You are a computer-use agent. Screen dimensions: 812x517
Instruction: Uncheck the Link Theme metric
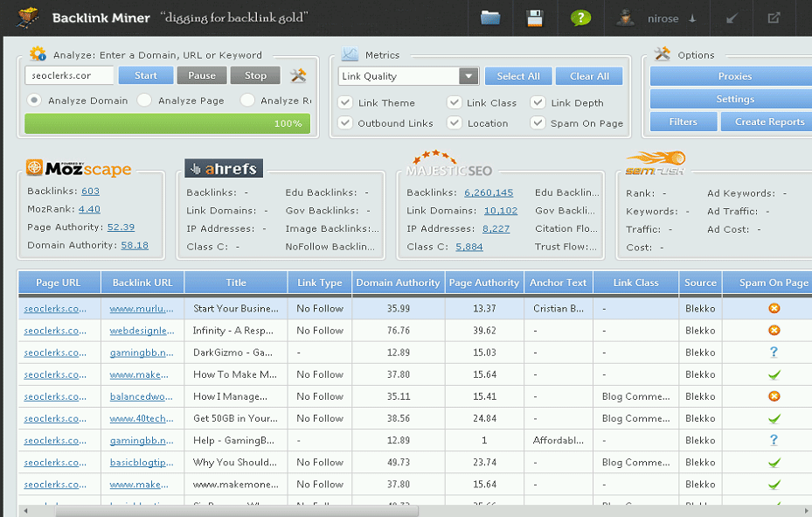pos(344,101)
